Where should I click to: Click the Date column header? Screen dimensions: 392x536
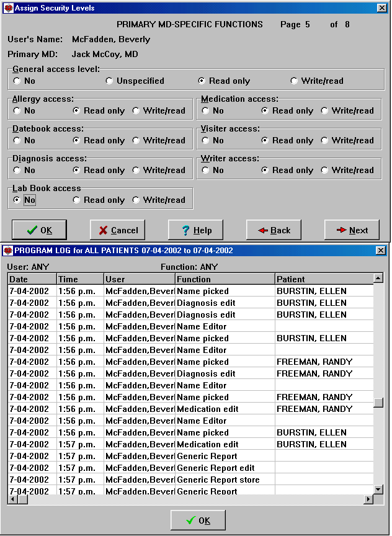pyautogui.click(x=32, y=279)
